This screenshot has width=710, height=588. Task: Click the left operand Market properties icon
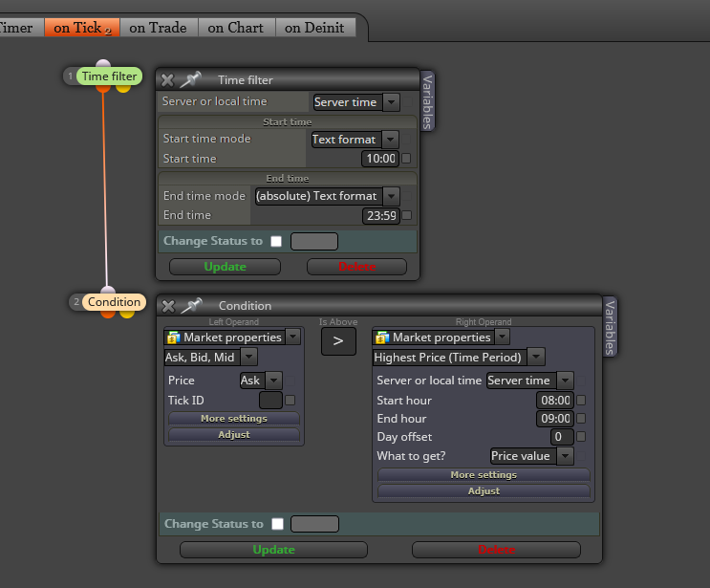(x=173, y=338)
